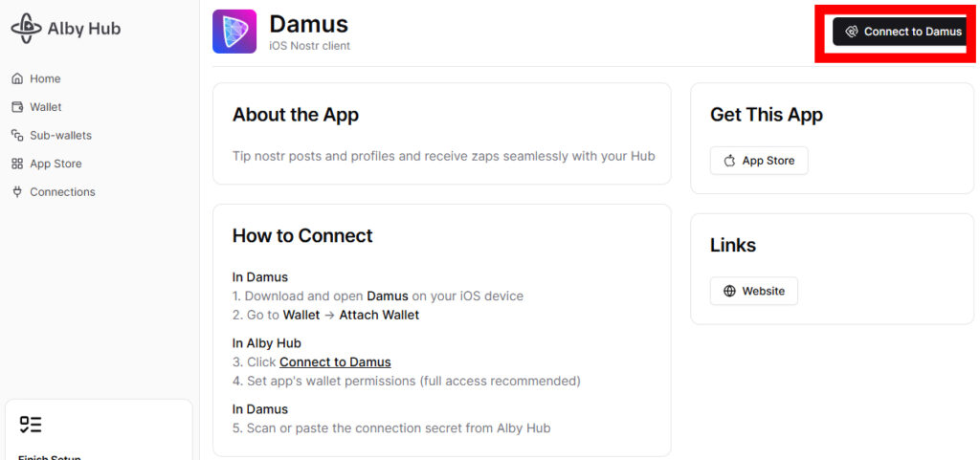
Task: Click the Wallet icon in sidebar
Action: tap(17, 107)
